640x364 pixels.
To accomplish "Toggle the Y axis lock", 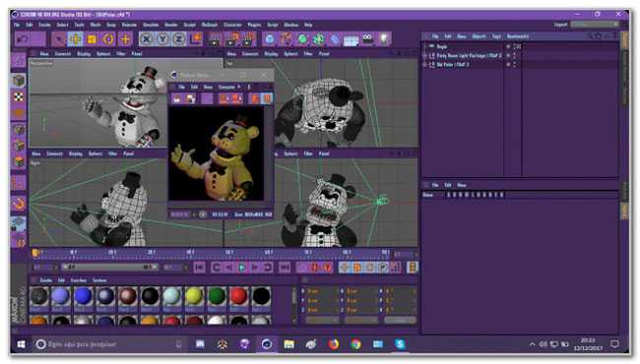I will [162, 39].
